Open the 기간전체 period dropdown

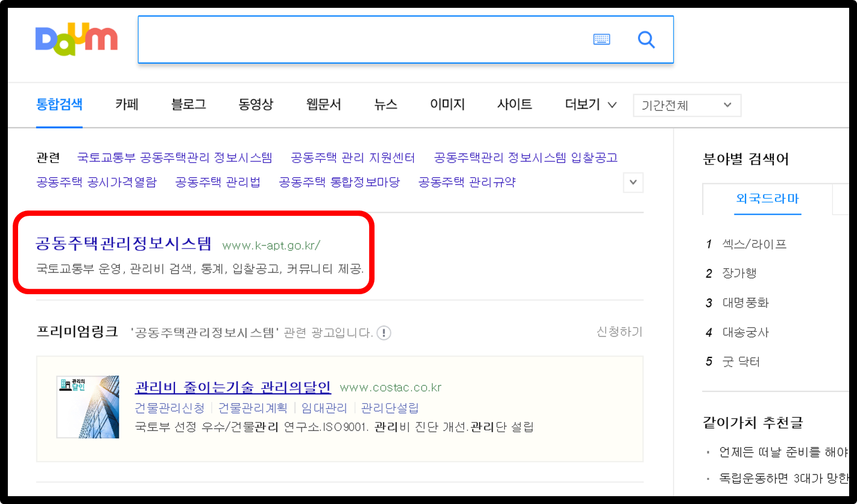(x=687, y=106)
